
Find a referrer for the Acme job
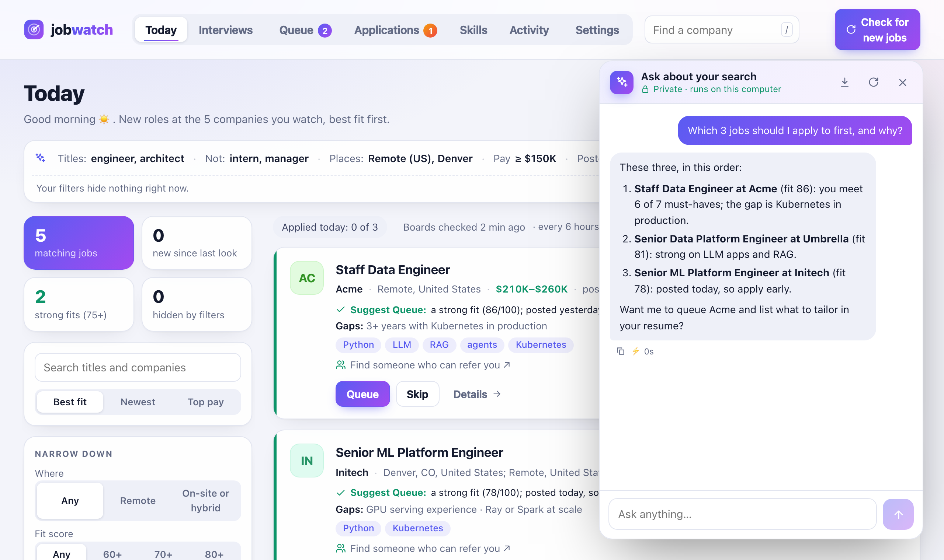(x=423, y=365)
